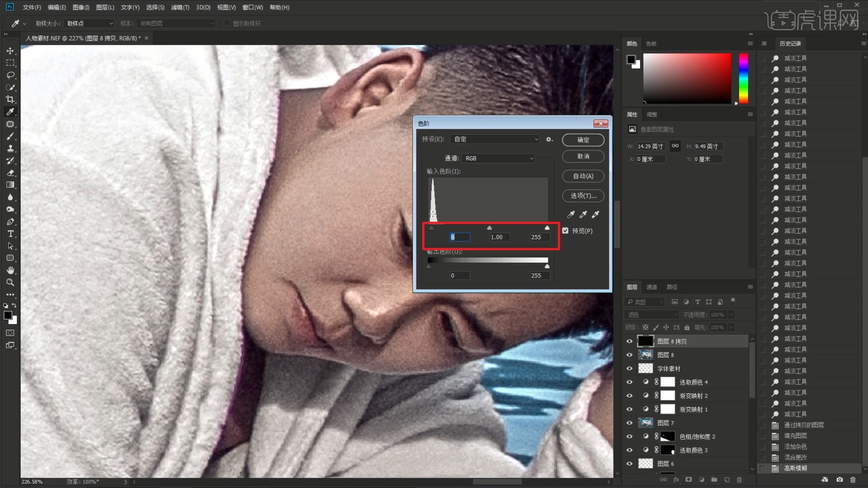The image size is (868, 488).
Task: Toggle visibility of 字体素材 layer
Action: [x=629, y=368]
